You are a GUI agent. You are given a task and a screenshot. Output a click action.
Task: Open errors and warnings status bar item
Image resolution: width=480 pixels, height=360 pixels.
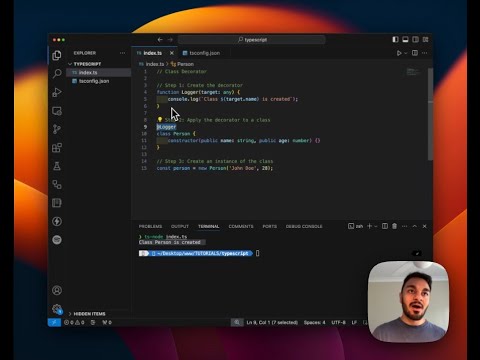pos(74,322)
